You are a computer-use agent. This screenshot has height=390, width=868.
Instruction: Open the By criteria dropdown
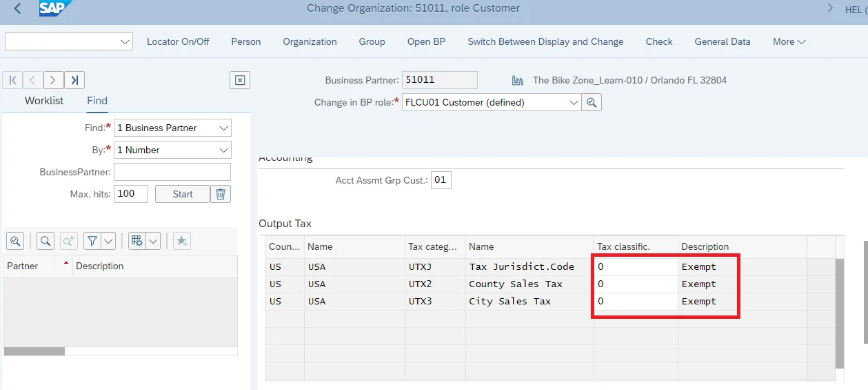[223, 150]
